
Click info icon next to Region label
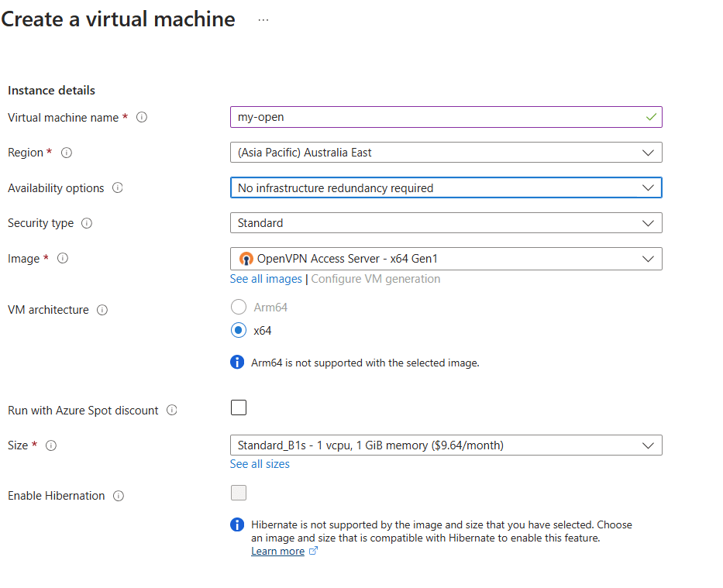tap(67, 153)
